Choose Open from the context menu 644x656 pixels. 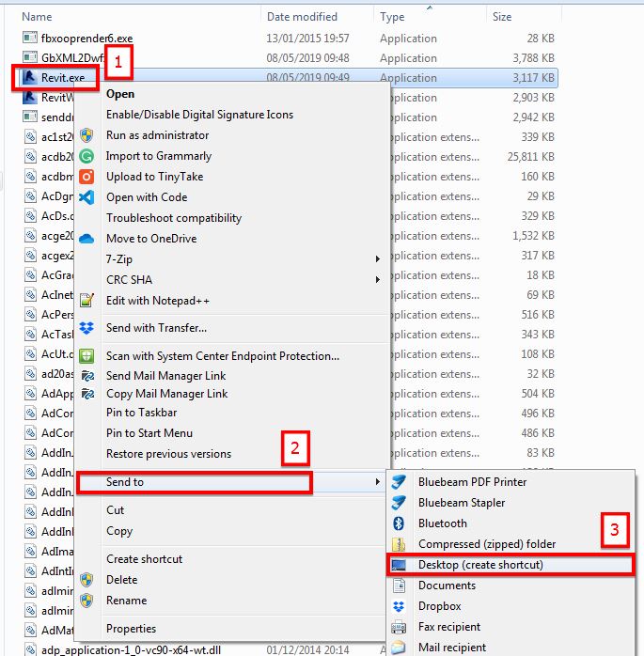[120, 94]
